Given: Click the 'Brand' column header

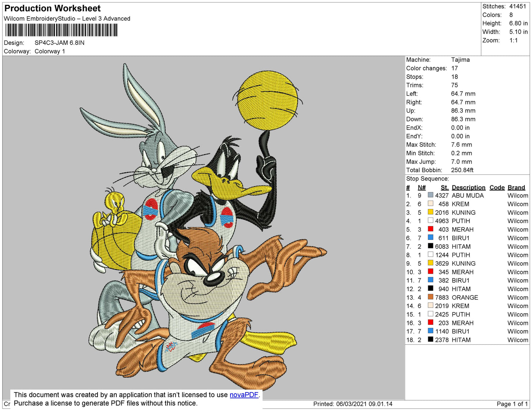Looking at the screenshot, I should coord(516,188).
